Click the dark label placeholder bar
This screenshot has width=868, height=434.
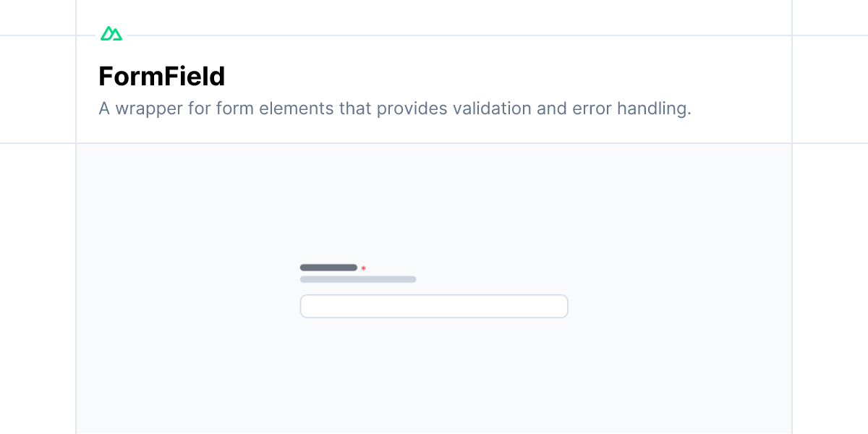(328, 268)
